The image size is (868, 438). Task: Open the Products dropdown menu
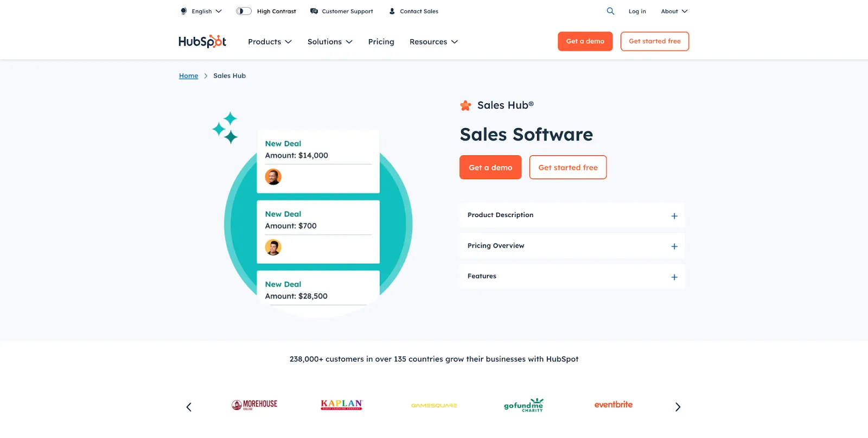tap(269, 41)
